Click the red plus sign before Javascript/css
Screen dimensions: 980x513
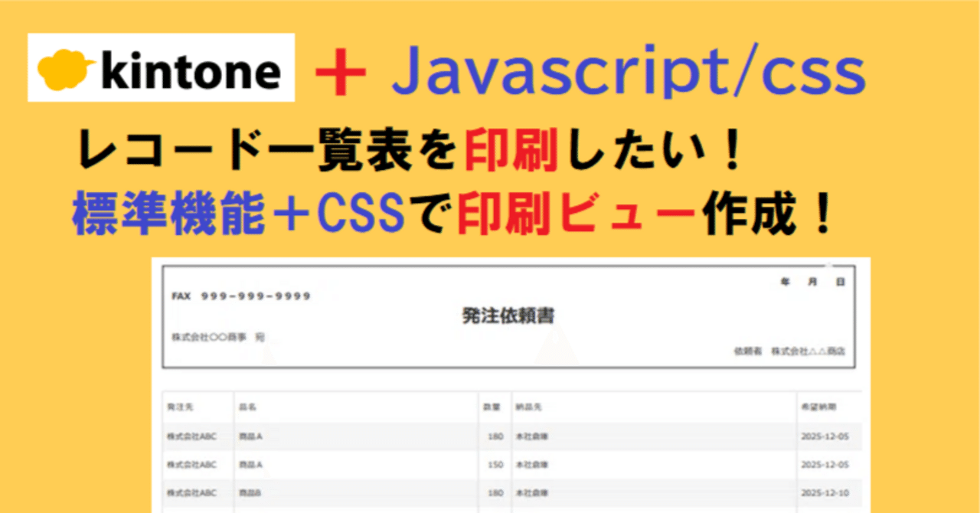click(x=342, y=74)
